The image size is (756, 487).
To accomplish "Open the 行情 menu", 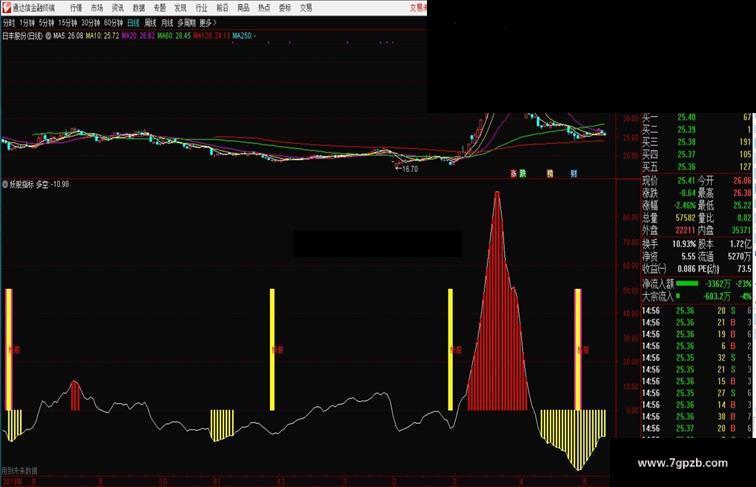I will tap(76, 8).
